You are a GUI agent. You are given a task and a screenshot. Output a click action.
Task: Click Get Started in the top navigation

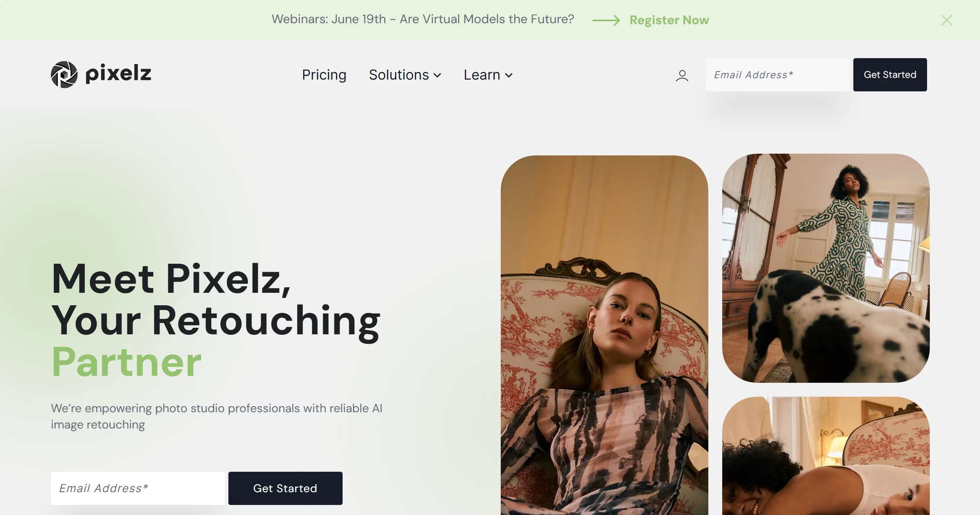click(890, 75)
